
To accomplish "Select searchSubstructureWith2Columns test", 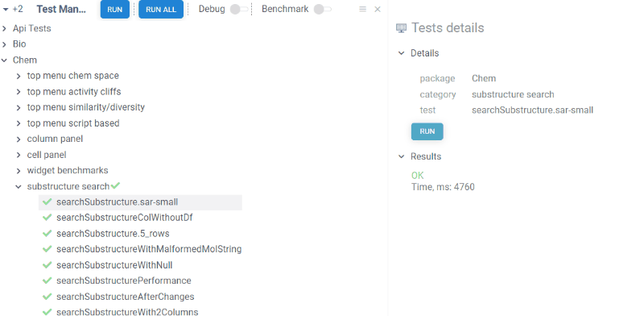I will (127, 312).
